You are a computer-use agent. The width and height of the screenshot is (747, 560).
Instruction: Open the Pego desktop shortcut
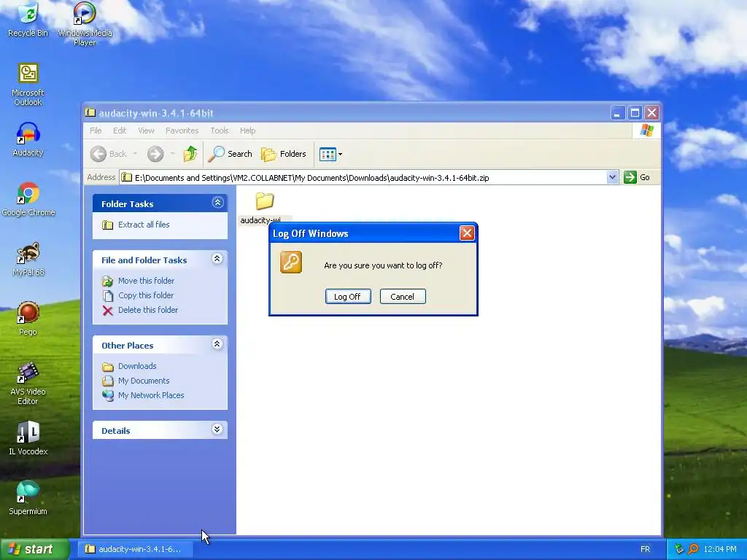pos(28,319)
